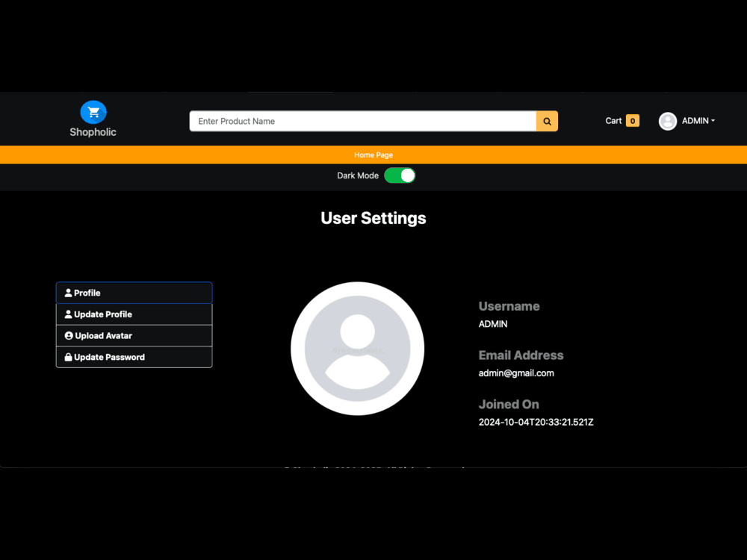Click the Dark Mode label text
747x560 pixels.
(x=358, y=175)
